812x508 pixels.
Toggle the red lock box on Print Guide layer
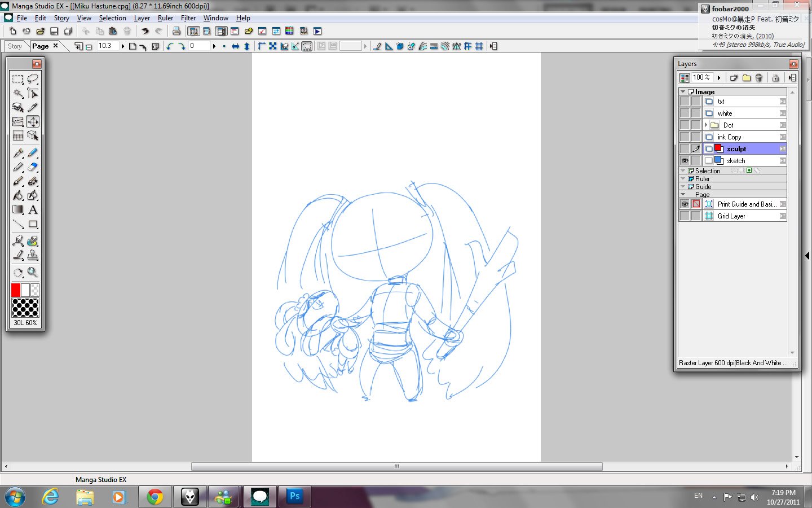click(x=696, y=204)
